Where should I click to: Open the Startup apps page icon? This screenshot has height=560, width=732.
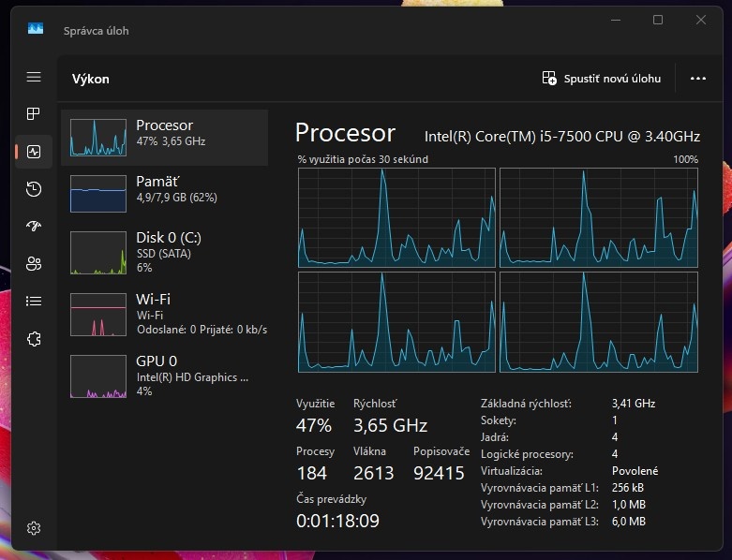point(34,227)
